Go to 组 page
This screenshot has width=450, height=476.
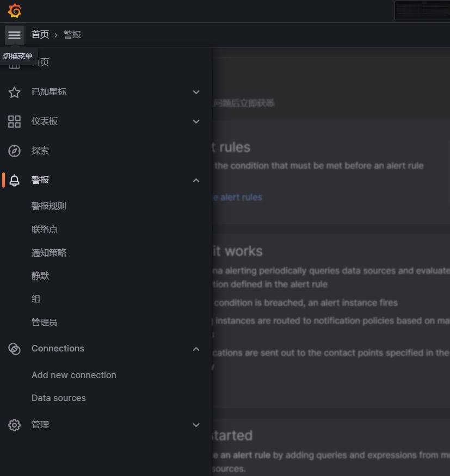[36, 299]
